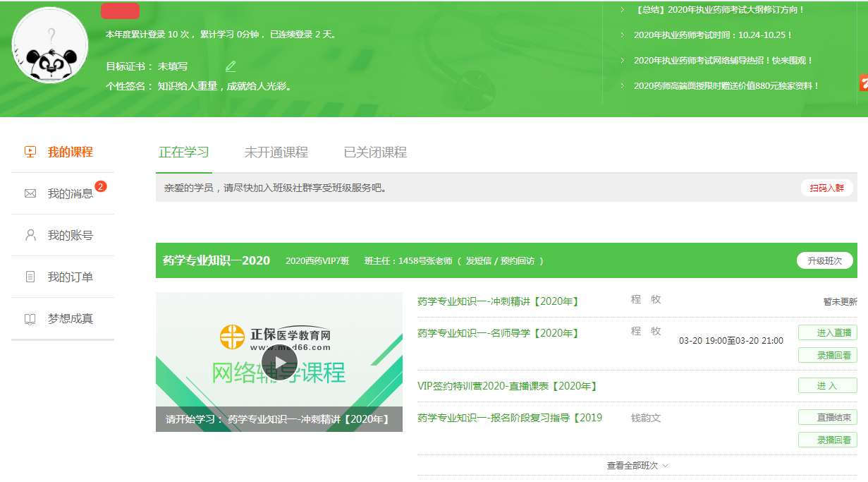Click the 预约回访 link
Viewport: 868px width, 482px height.
519,261
